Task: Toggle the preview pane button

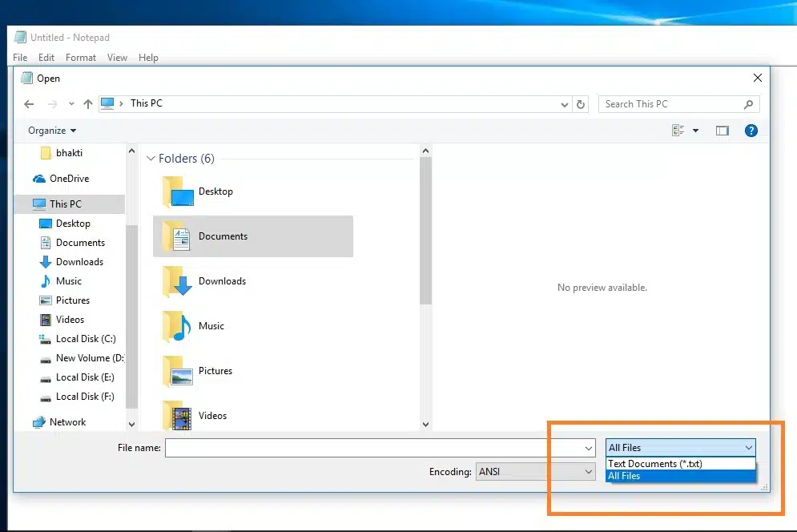Action: (x=723, y=131)
